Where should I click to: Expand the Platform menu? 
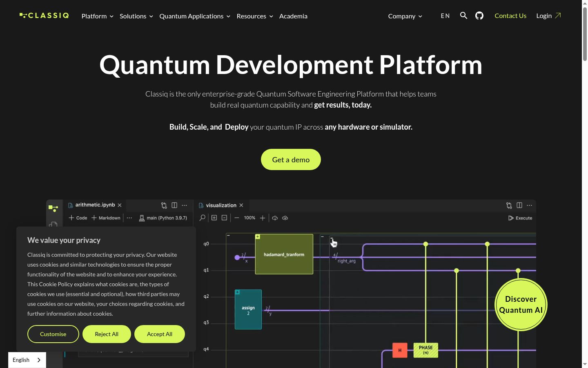(97, 16)
